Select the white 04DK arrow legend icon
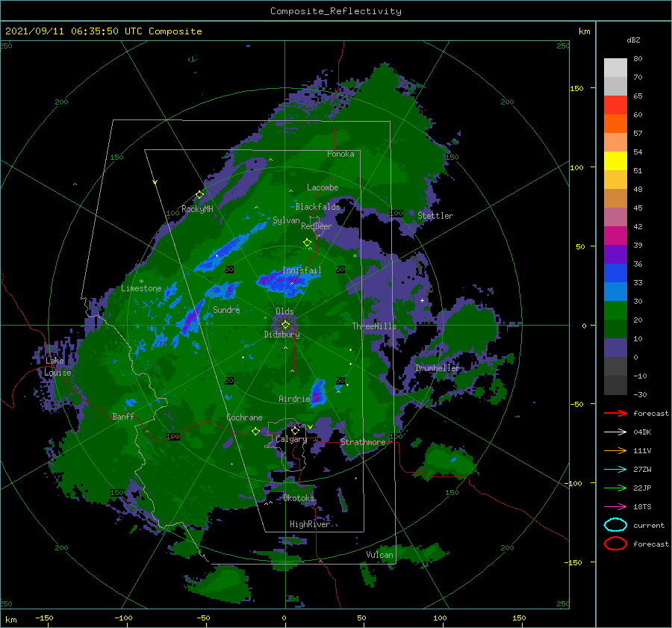The width and height of the screenshot is (672, 628). tap(615, 432)
